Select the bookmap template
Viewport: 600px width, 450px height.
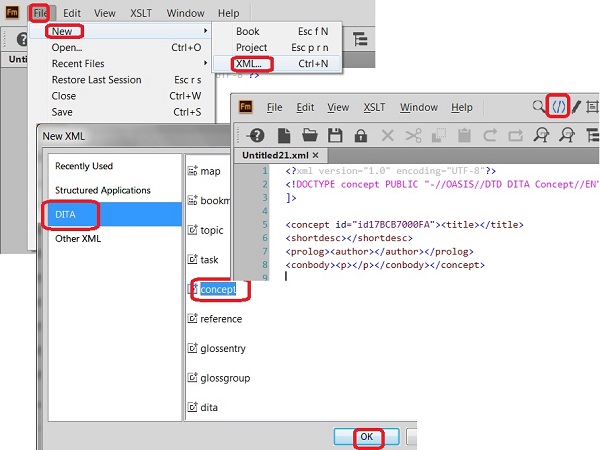(x=209, y=200)
